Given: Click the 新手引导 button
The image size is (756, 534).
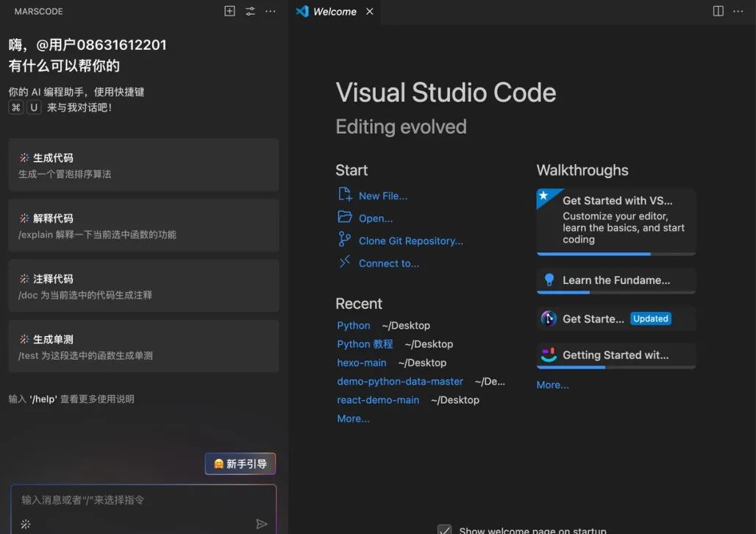Looking at the screenshot, I should (240, 463).
